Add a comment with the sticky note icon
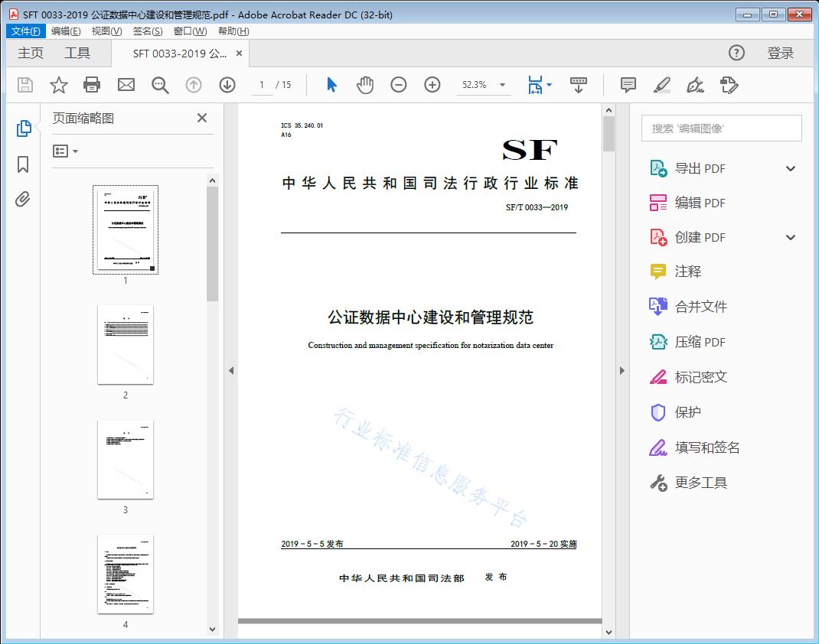 click(x=628, y=85)
